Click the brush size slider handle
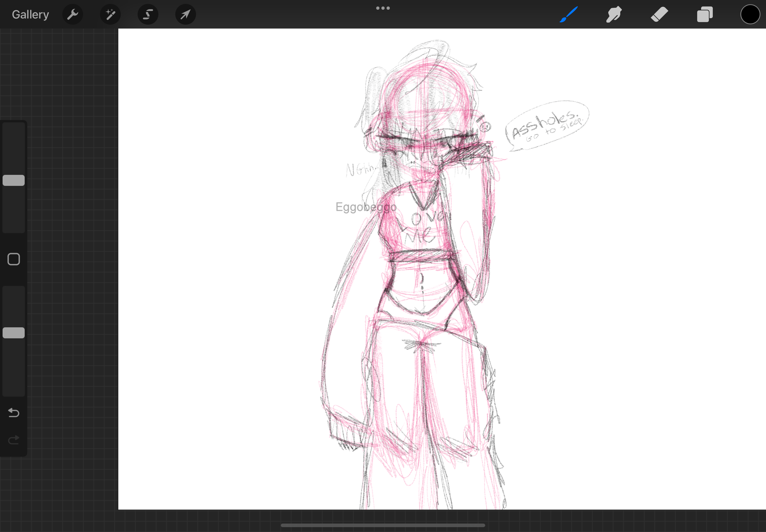Image resolution: width=766 pixels, height=532 pixels. click(x=14, y=180)
